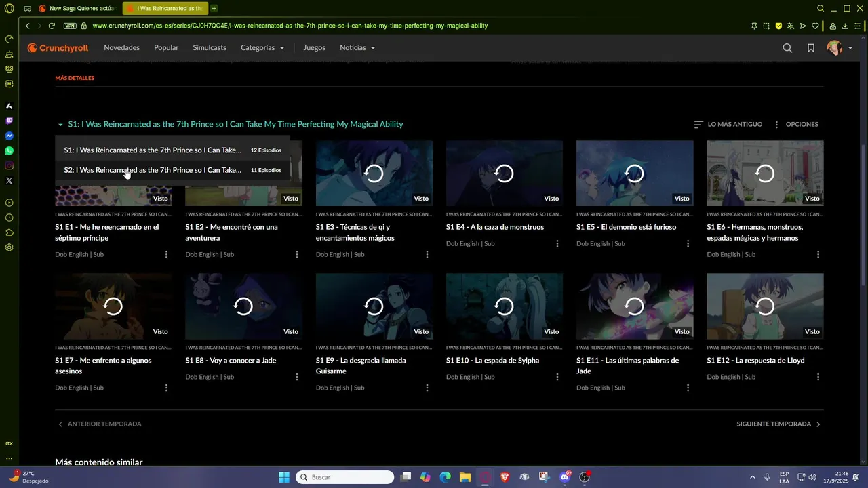Open more options for episode S1 E6
Viewport: 868px width, 488px height.
click(818, 255)
